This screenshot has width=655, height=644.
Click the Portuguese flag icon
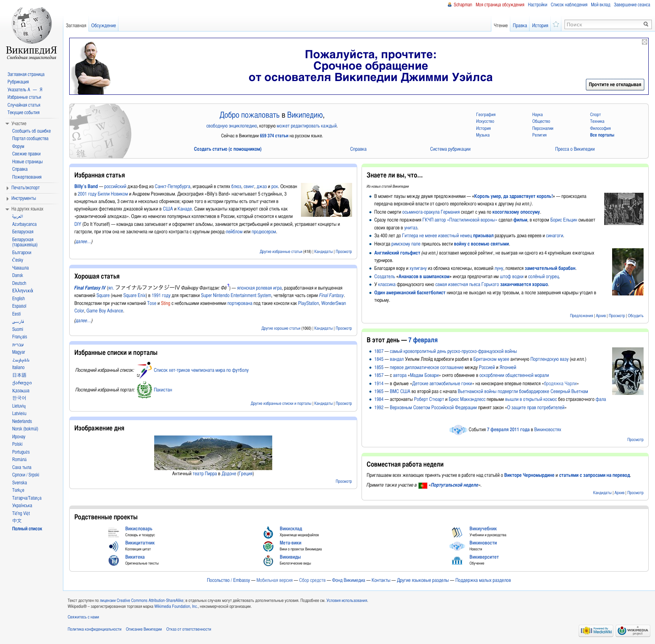(423, 485)
